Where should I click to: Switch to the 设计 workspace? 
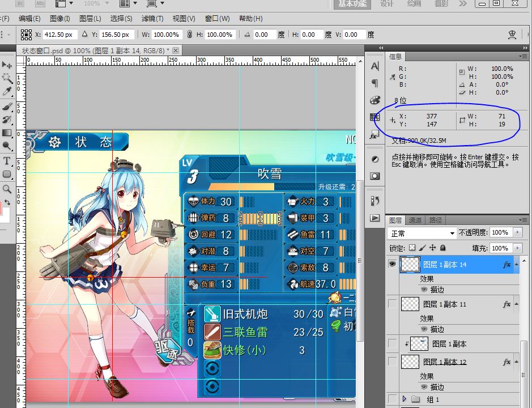click(387, 4)
